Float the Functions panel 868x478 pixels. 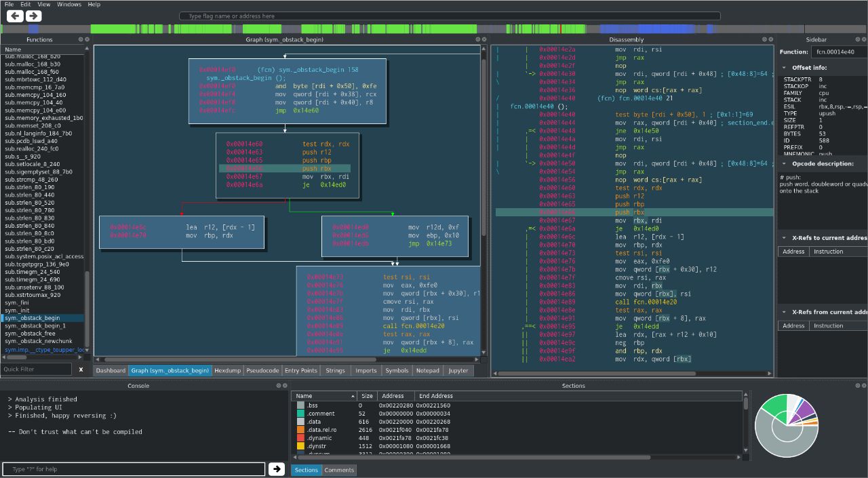tap(80, 40)
